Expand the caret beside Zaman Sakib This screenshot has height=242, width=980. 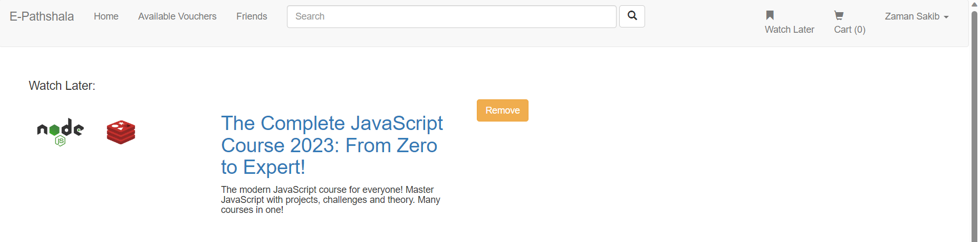pos(946,17)
